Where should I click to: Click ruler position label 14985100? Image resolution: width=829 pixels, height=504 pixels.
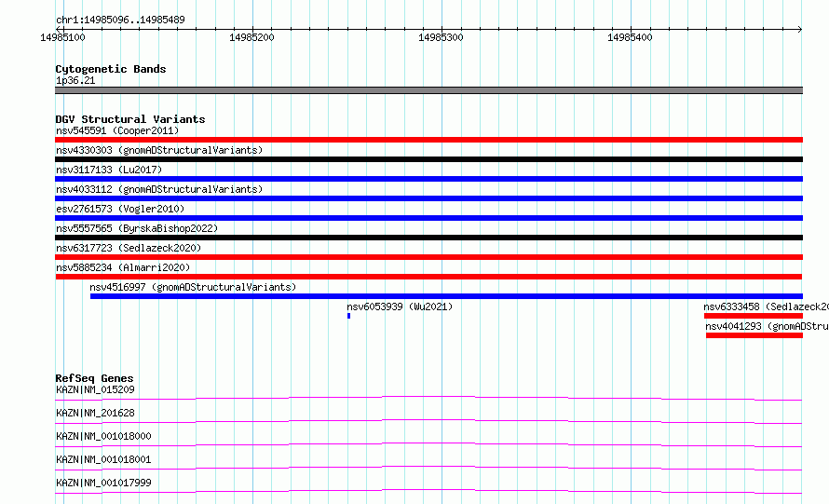pos(62,37)
